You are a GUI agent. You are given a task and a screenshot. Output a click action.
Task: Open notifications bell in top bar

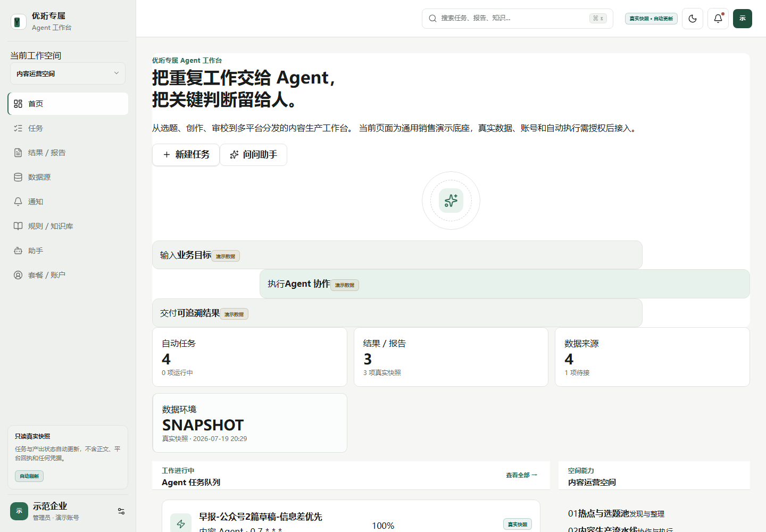pos(718,19)
